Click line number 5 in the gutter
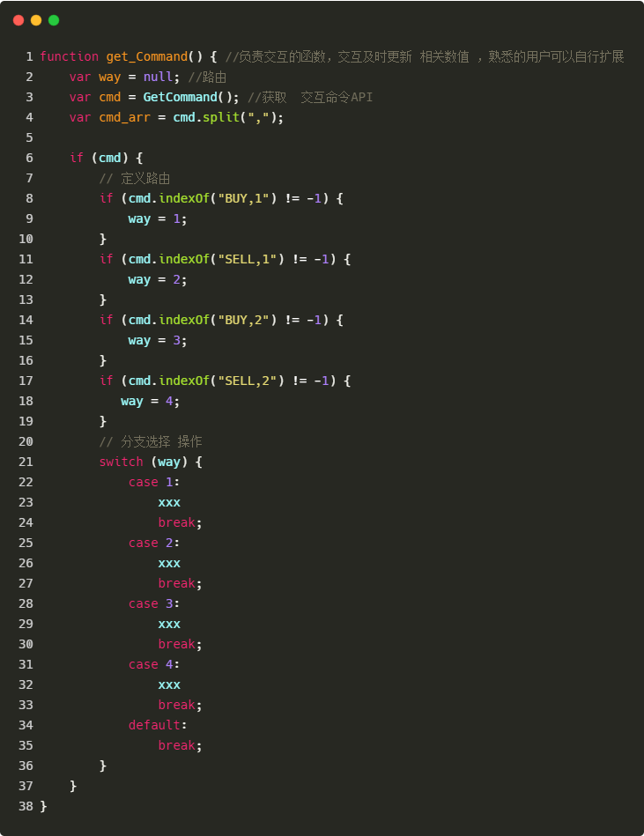This screenshot has height=836, width=644. pos(29,137)
